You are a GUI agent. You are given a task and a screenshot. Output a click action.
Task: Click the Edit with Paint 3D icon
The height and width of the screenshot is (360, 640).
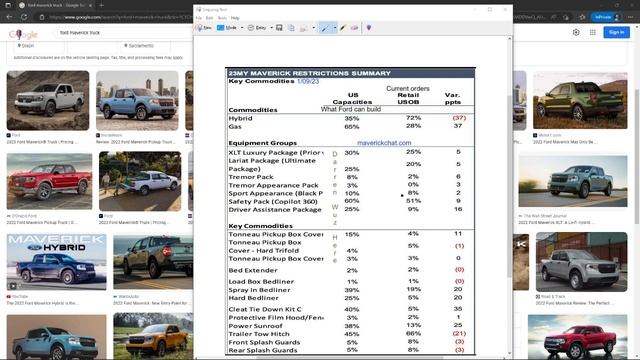point(369,28)
